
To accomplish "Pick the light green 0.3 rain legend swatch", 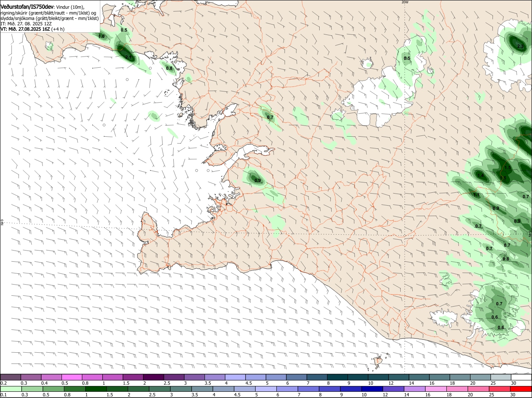I will (x=32, y=389).
